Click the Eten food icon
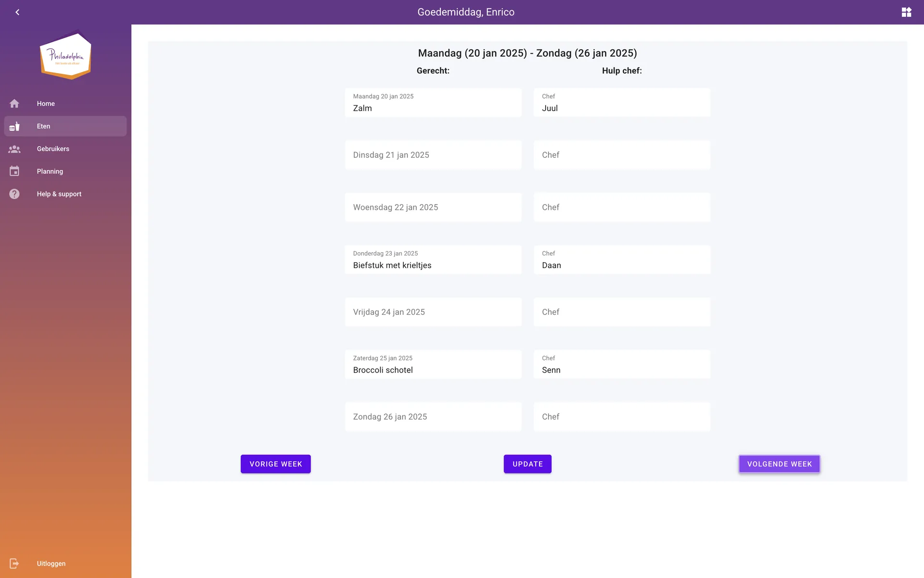Screen dimensions: 924x578 tap(14, 126)
